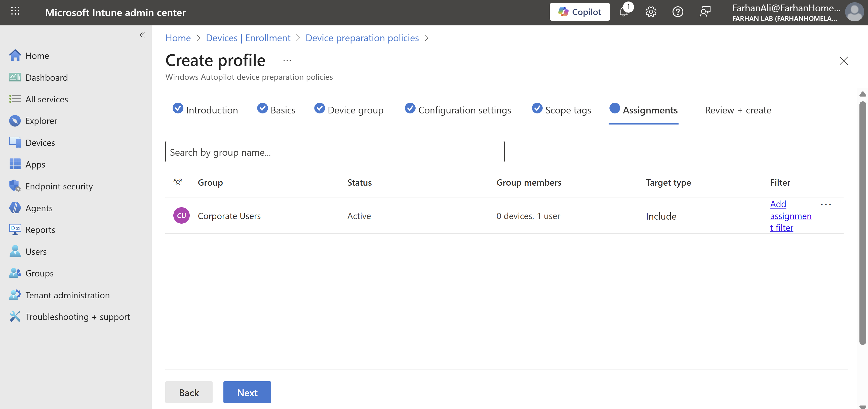Image resolution: width=868 pixels, height=409 pixels.
Task: Click the Device preparation policies breadcrumb
Action: point(362,38)
